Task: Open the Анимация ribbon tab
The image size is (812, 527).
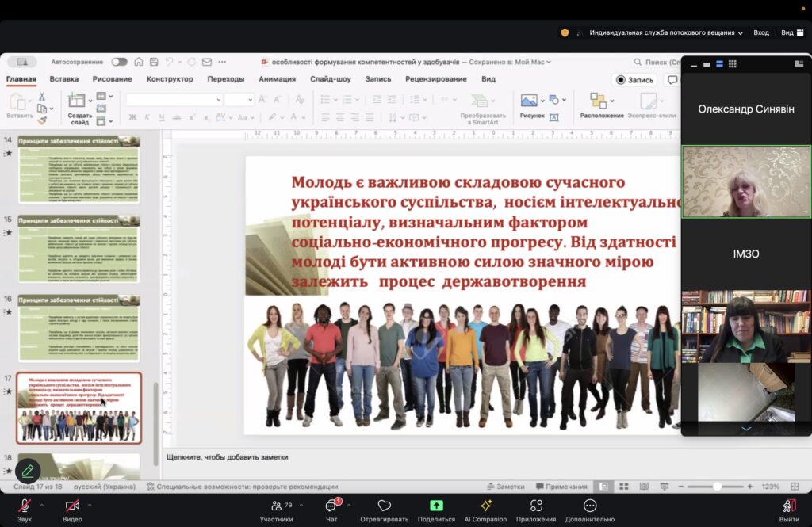Action: [277, 79]
